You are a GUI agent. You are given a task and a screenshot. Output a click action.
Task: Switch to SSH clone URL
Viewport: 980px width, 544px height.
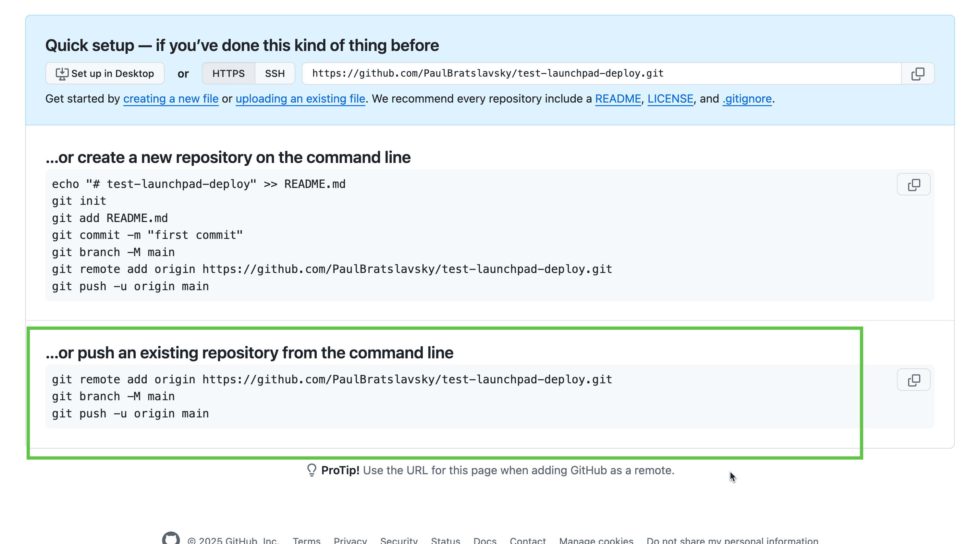click(x=275, y=73)
